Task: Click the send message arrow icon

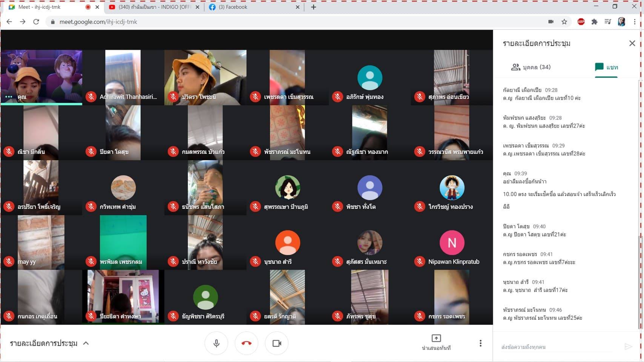Action: (x=628, y=347)
